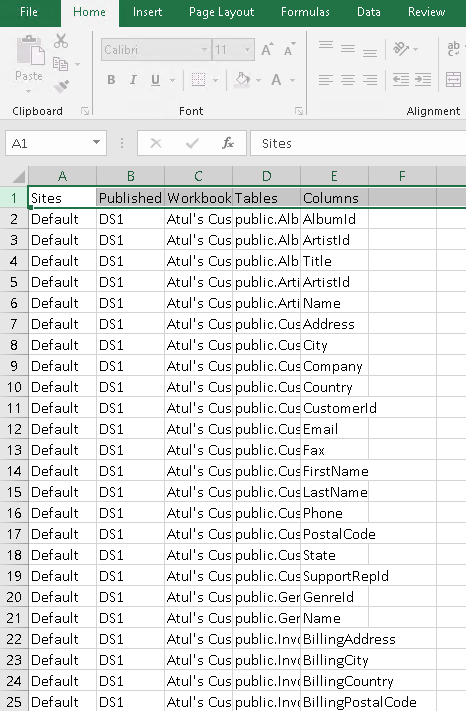466x711 pixels.
Task: Click the PostalCode cell in row 17
Action: (335, 534)
